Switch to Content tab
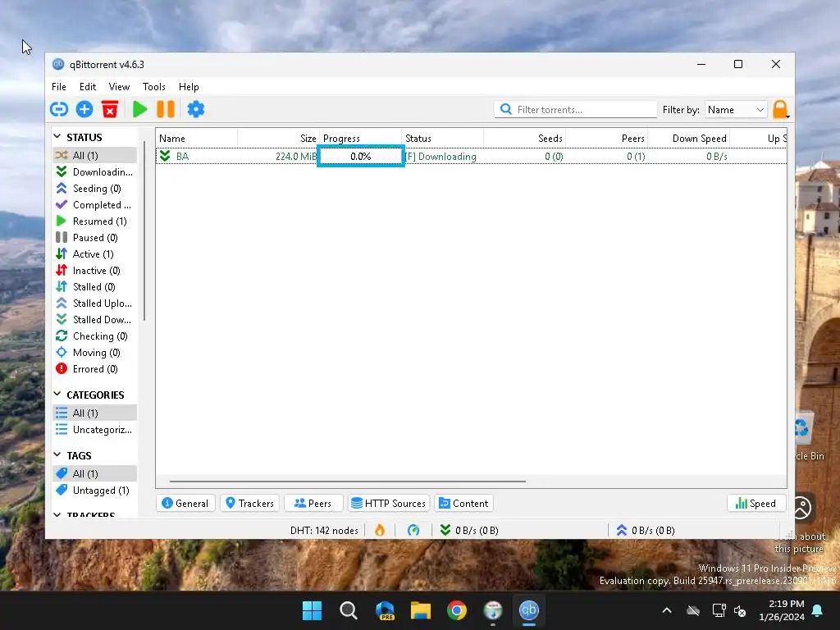The image size is (840, 630). pyautogui.click(x=464, y=504)
